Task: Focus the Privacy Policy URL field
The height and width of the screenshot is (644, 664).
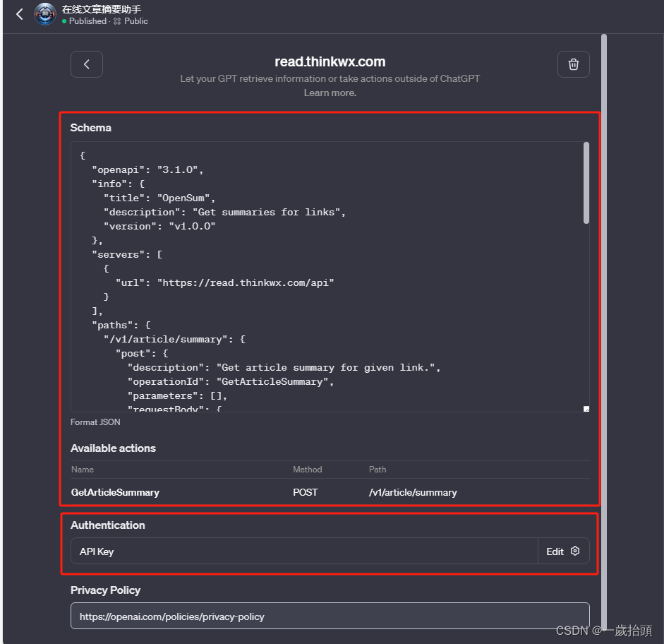Action: tap(330, 616)
